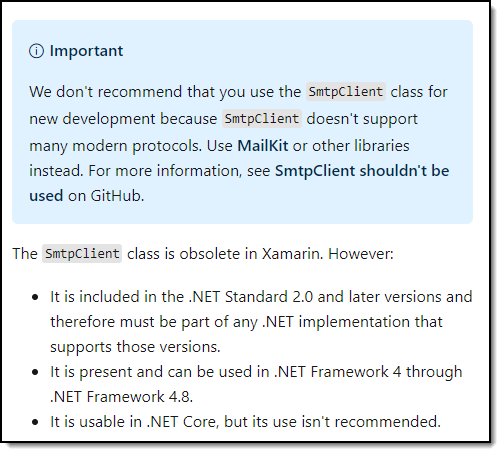The image size is (502, 454).
Task: Select SmtpClient code before 'class for'
Action: 346,92
